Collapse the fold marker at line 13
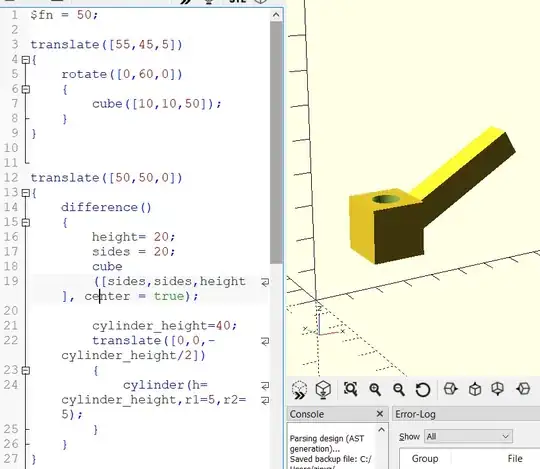Screen dimensions: 540x469 point(25,193)
